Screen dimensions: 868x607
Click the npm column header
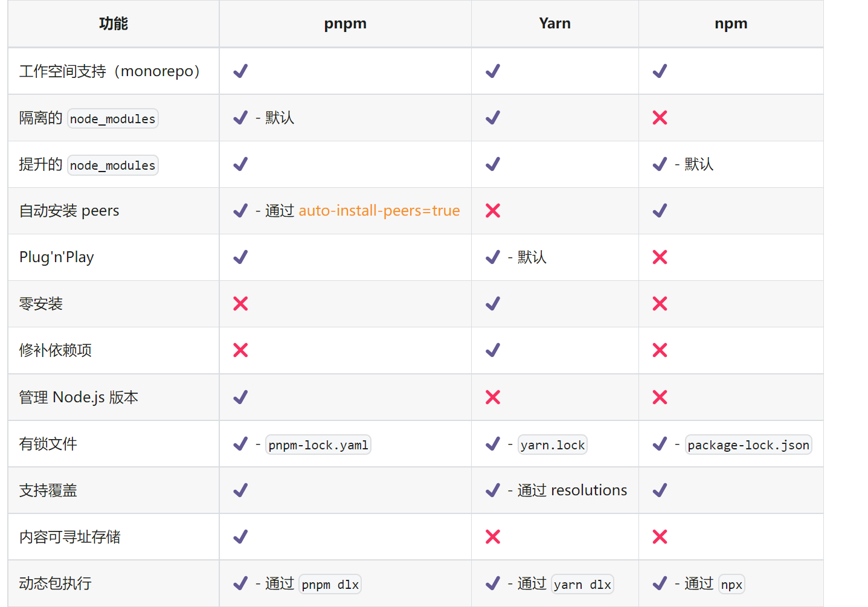731,24
